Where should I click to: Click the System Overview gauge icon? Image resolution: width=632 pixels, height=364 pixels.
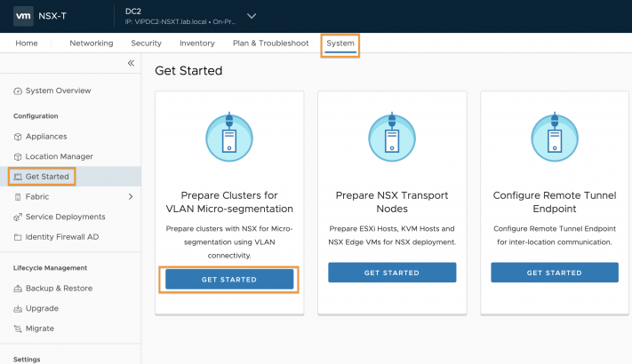point(18,91)
